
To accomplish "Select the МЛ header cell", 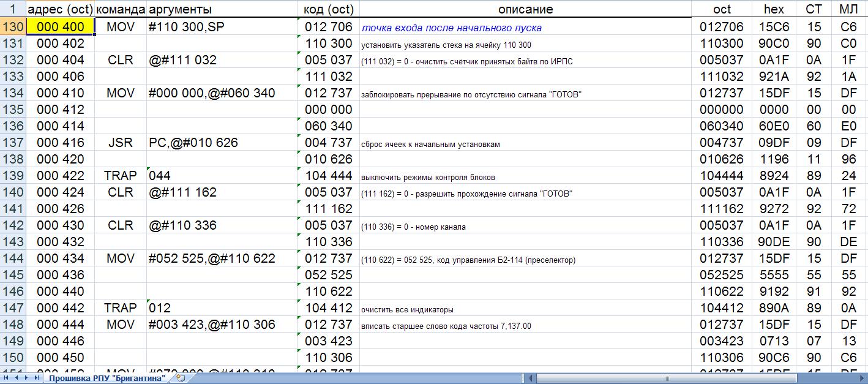I will click(848, 9).
